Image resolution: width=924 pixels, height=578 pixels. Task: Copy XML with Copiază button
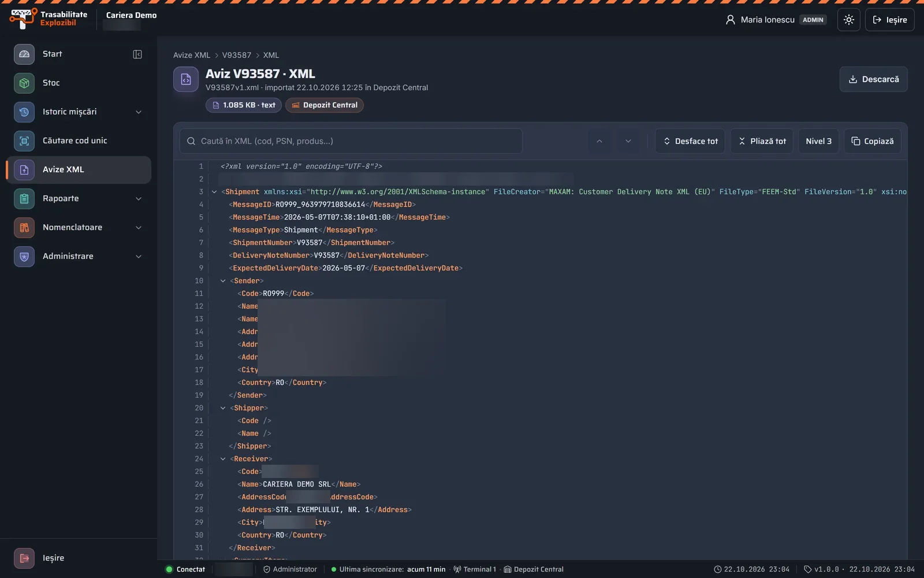pos(873,141)
